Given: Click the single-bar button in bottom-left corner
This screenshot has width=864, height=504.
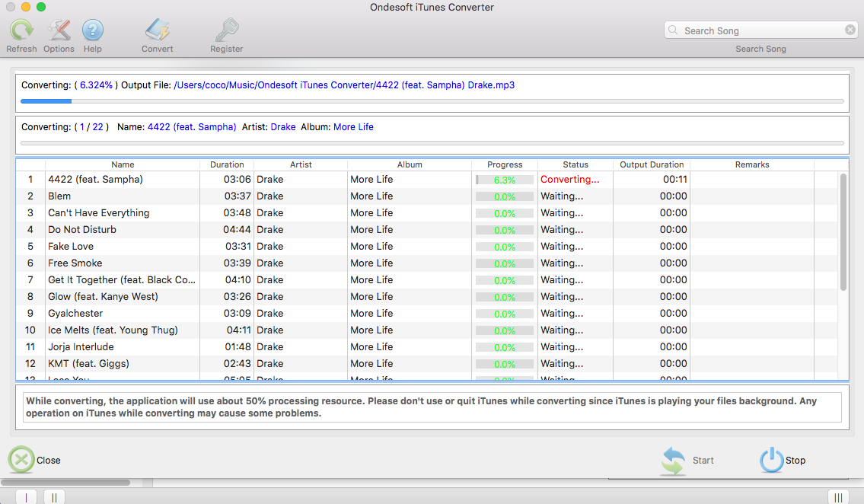Looking at the screenshot, I should pos(26,497).
